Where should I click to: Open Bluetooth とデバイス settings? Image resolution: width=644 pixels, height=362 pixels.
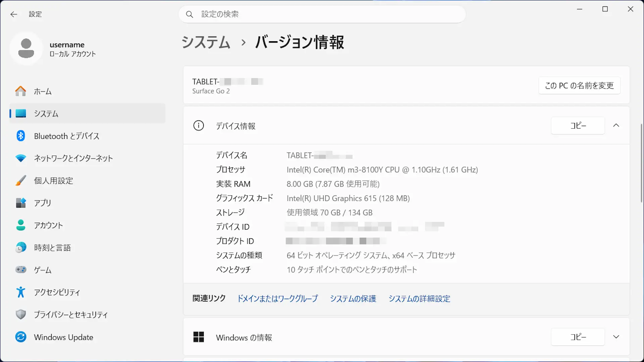pyautogui.click(x=88, y=136)
